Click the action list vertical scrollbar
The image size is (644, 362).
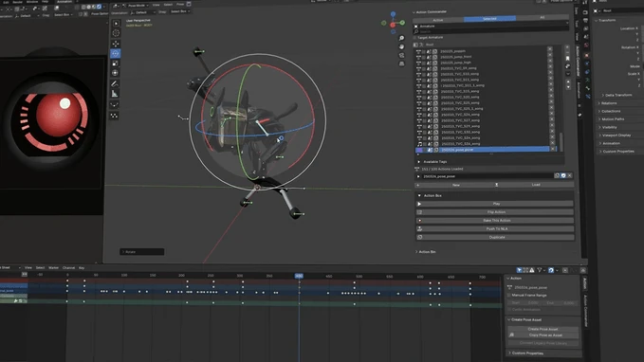point(561,141)
